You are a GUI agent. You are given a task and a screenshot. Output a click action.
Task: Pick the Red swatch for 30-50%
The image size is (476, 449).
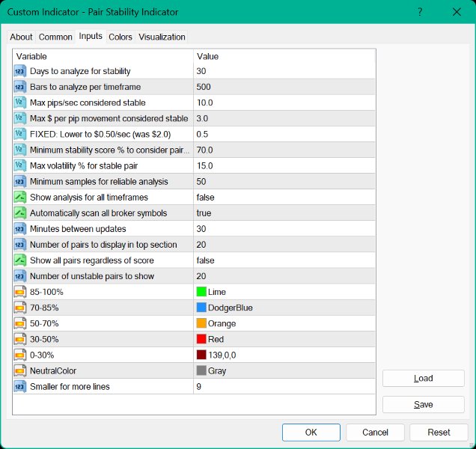click(x=201, y=339)
